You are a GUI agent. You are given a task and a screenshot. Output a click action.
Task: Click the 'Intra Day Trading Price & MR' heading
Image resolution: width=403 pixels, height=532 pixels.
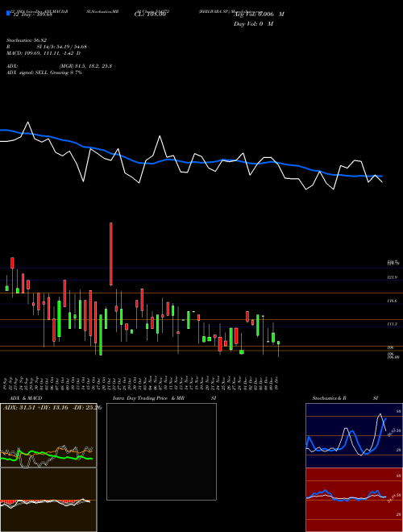pyautogui.click(x=148, y=398)
